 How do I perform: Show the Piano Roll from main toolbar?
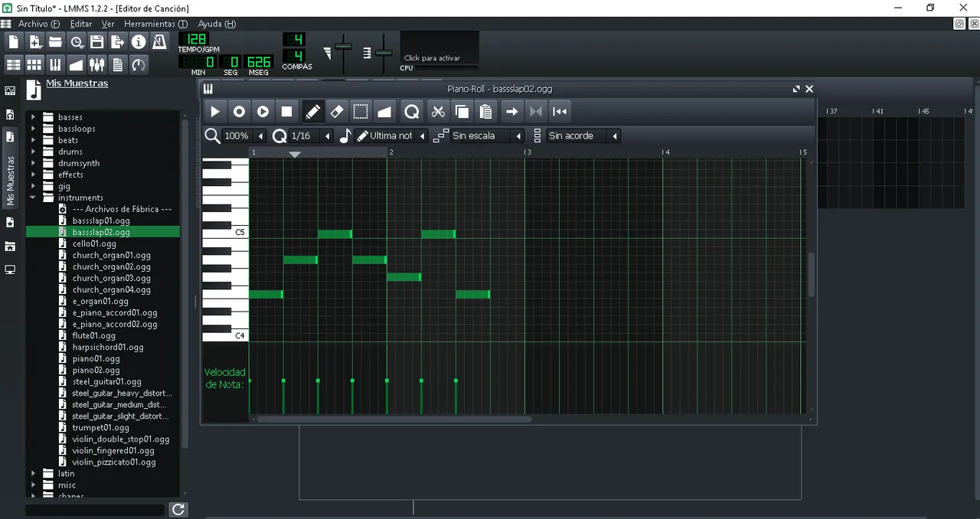tap(55, 65)
